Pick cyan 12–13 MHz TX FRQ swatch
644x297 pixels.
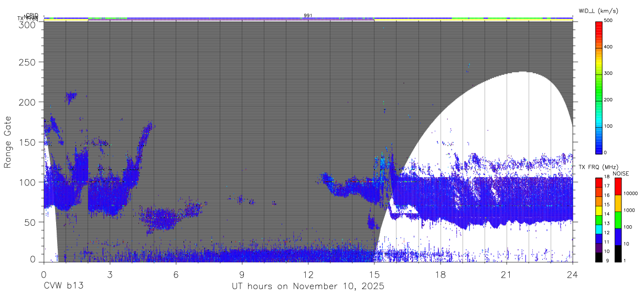tap(598, 228)
